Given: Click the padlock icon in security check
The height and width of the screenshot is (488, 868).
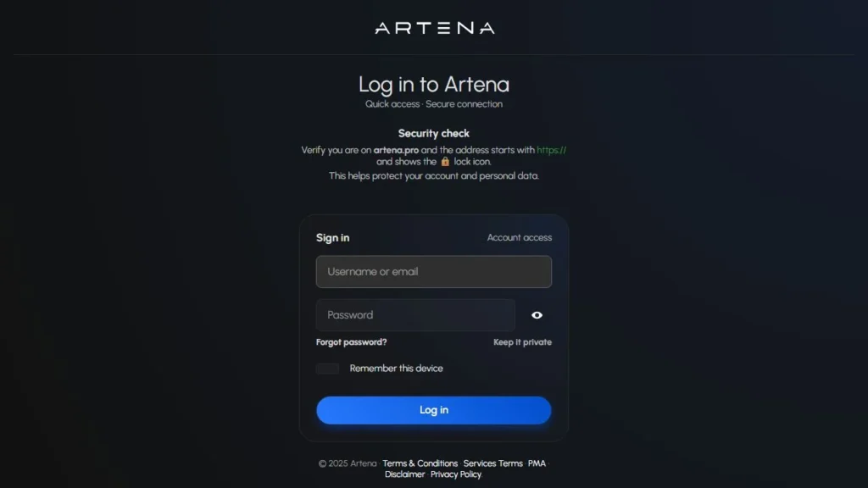Looking at the screenshot, I should click(445, 161).
